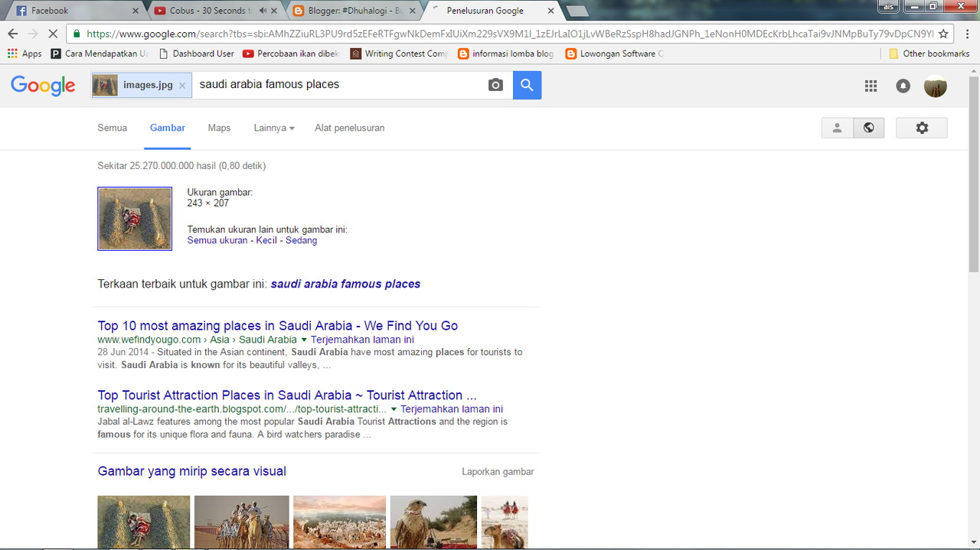Screen dimensions: 980x550
Task: Expand wefindyougo result options arrow
Action: (x=304, y=340)
